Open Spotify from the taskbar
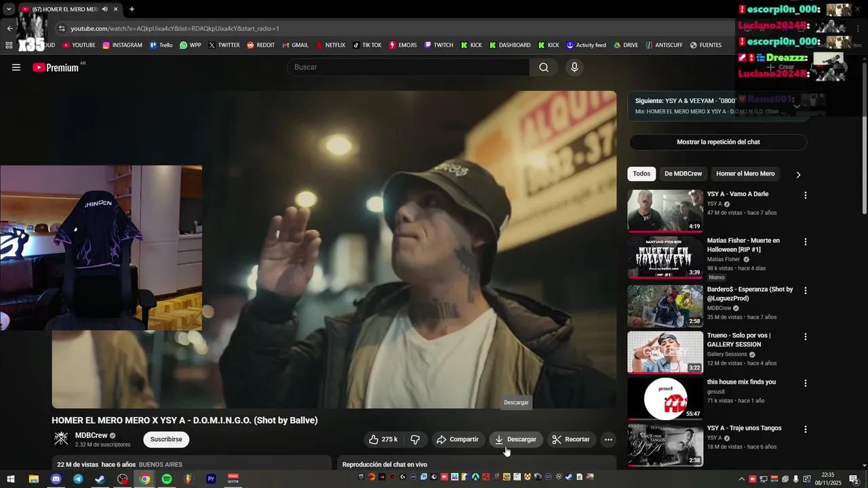The image size is (868, 488). coord(167,479)
